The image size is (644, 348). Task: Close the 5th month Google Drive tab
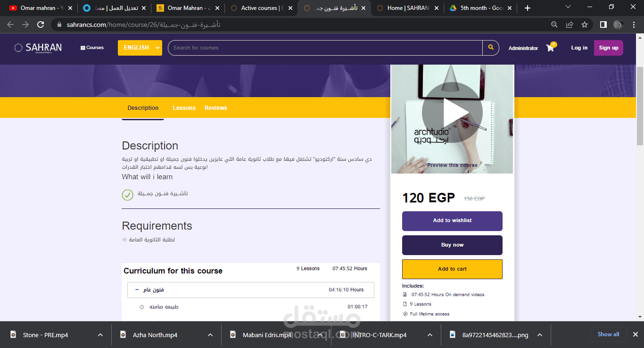[511, 8]
